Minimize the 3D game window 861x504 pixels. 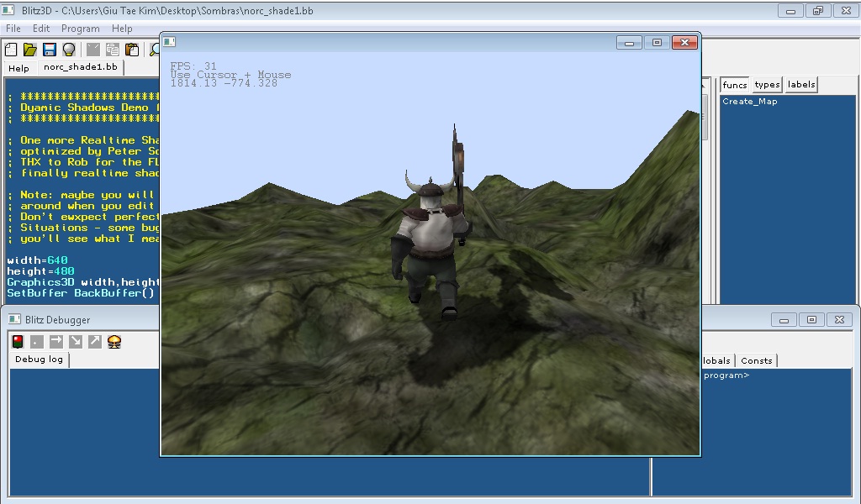[x=629, y=42]
